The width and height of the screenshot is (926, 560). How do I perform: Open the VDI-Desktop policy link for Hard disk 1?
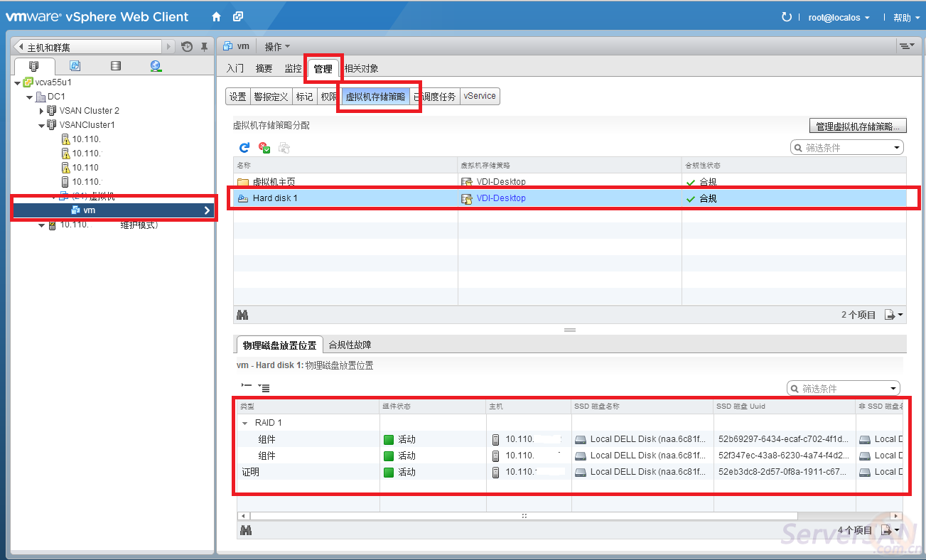pos(501,198)
